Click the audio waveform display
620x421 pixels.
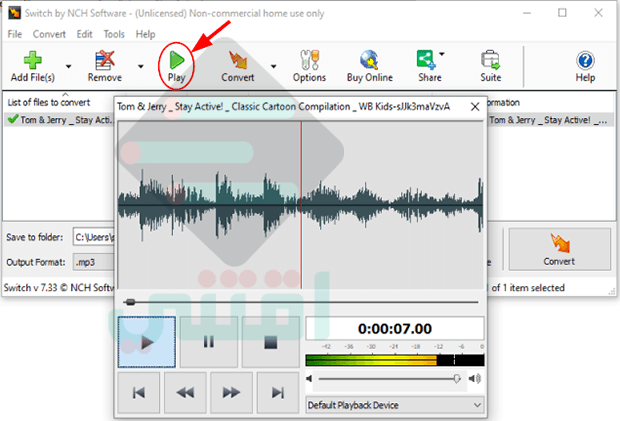click(301, 205)
